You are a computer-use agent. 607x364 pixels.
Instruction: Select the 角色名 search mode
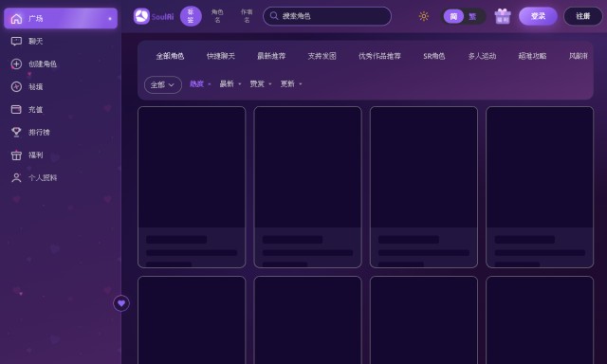(217, 16)
